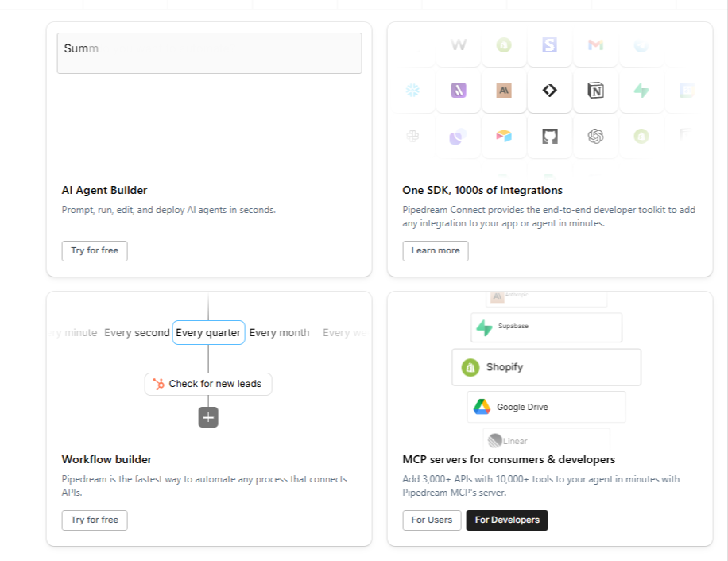This screenshot has width=728, height=561.
Task: Open the Airtable integration icon
Action: pyautogui.click(x=504, y=137)
